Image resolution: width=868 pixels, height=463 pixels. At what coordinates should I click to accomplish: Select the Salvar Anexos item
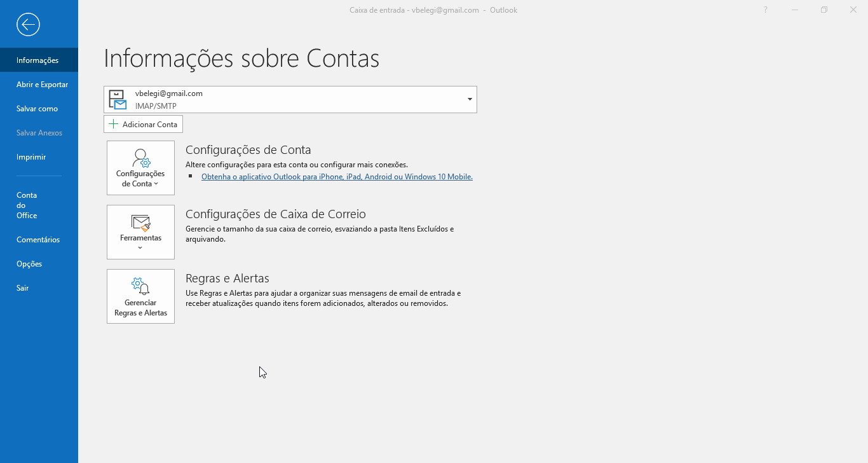(x=39, y=133)
